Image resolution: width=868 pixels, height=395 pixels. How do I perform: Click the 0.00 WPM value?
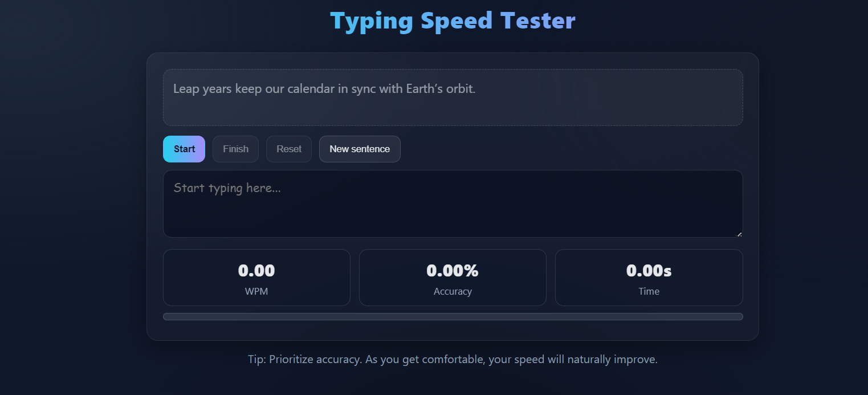256,270
